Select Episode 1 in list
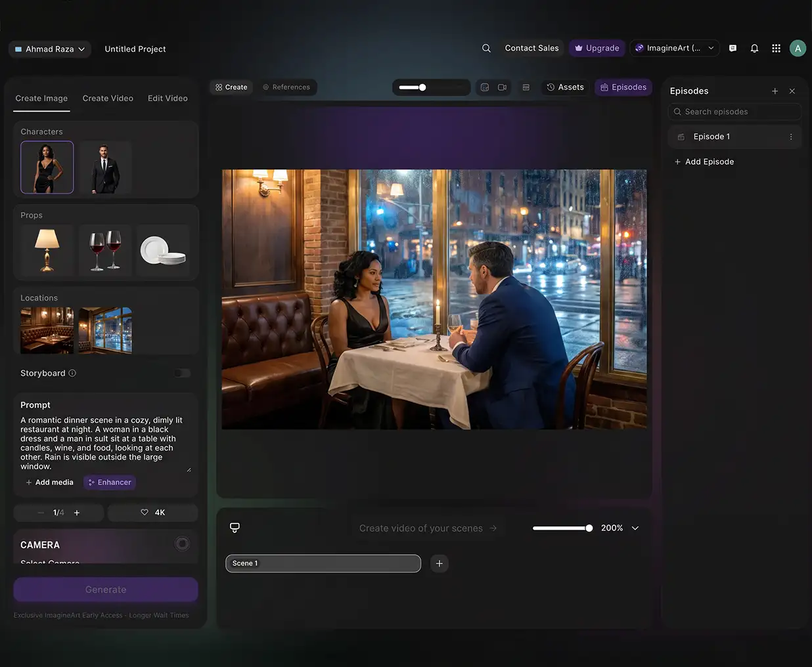Viewport: 812px width, 667px height. 734,137
